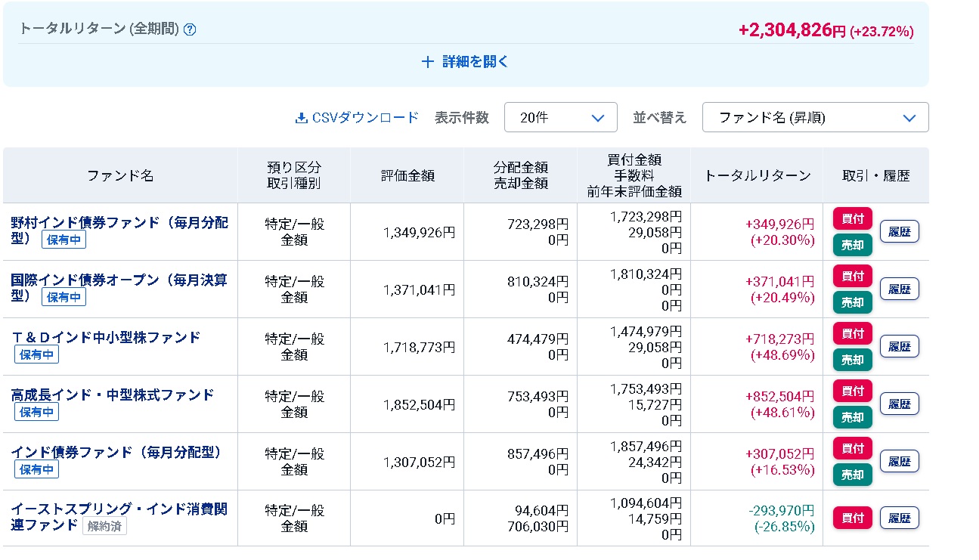Screen dimensions: 979x560
Task: Click CSVダウンロード link
Action: pyautogui.click(x=364, y=118)
